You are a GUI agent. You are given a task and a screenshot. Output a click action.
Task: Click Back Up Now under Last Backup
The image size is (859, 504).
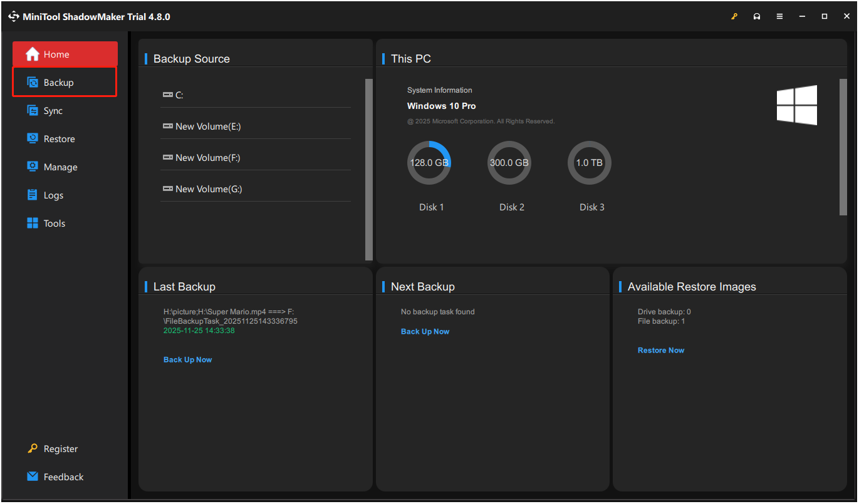[x=187, y=359]
